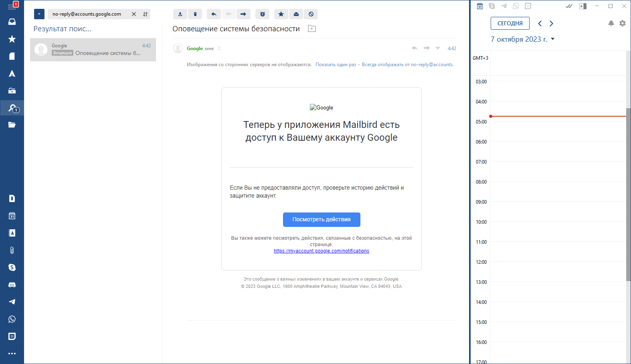Open the Folders icon in sidebar

[x=12, y=125]
